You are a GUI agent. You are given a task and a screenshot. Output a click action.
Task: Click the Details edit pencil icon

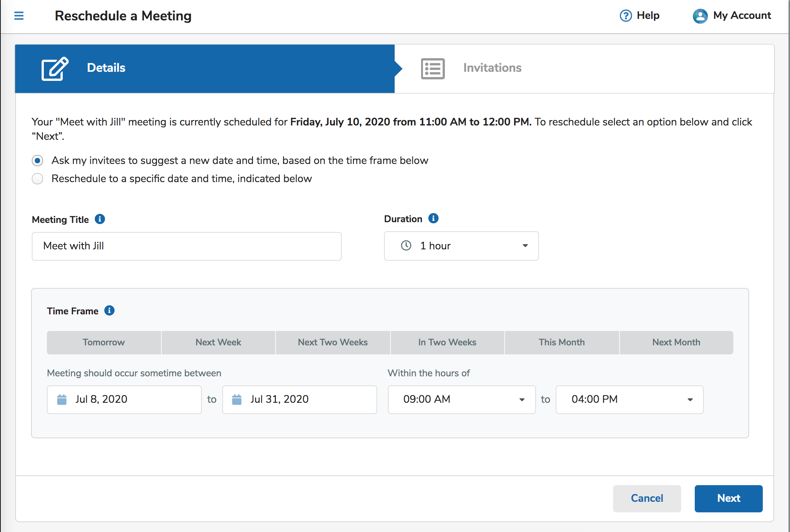point(55,68)
